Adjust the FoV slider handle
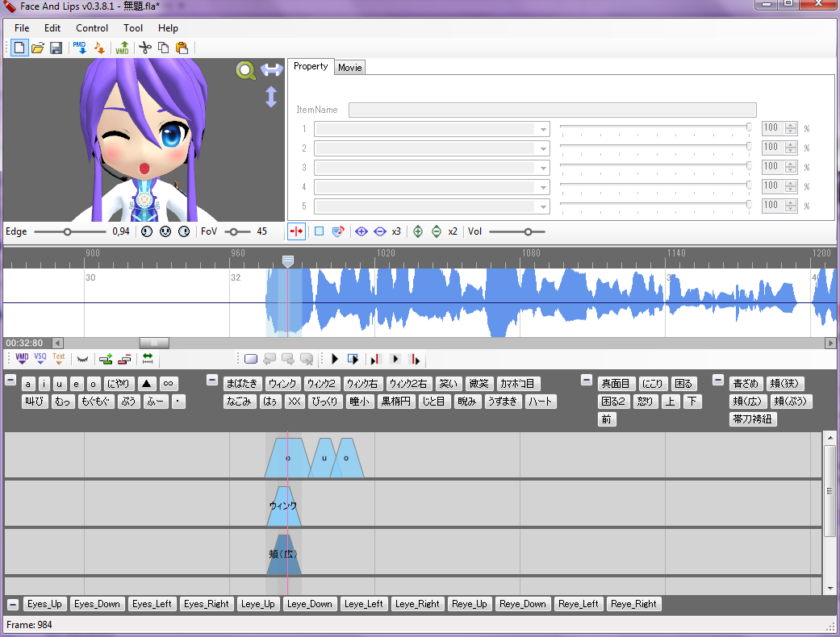The height and width of the screenshot is (637, 840). pyautogui.click(x=233, y=231)
